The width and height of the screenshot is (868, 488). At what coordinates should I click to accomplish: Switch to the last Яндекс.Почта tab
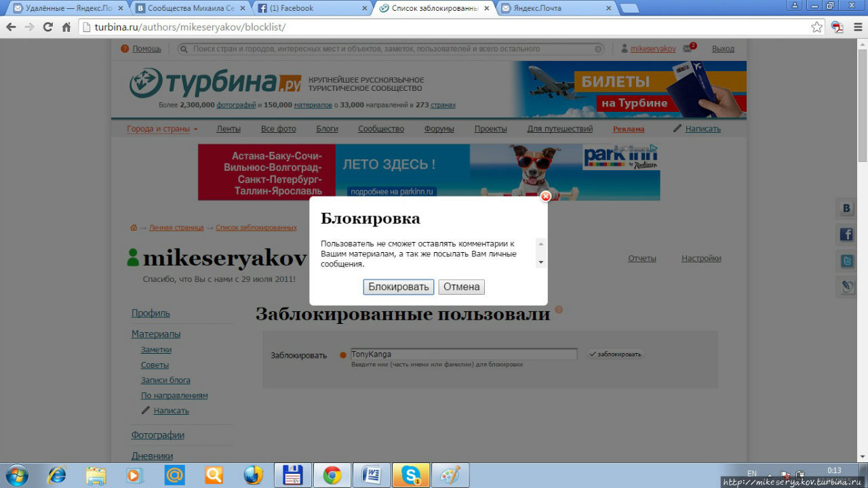click(556, 8)
